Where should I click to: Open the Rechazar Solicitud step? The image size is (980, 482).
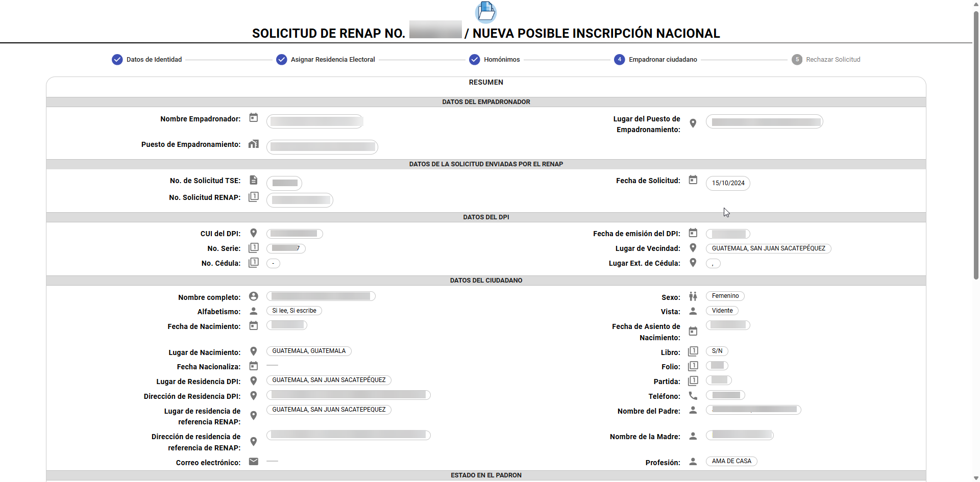[x=826, y=60]
